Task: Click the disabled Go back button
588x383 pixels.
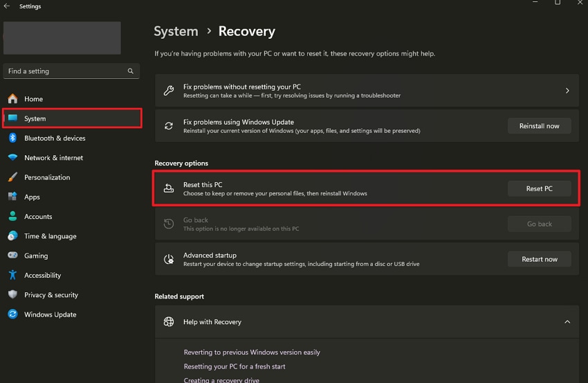Action: tap(540, 224)
